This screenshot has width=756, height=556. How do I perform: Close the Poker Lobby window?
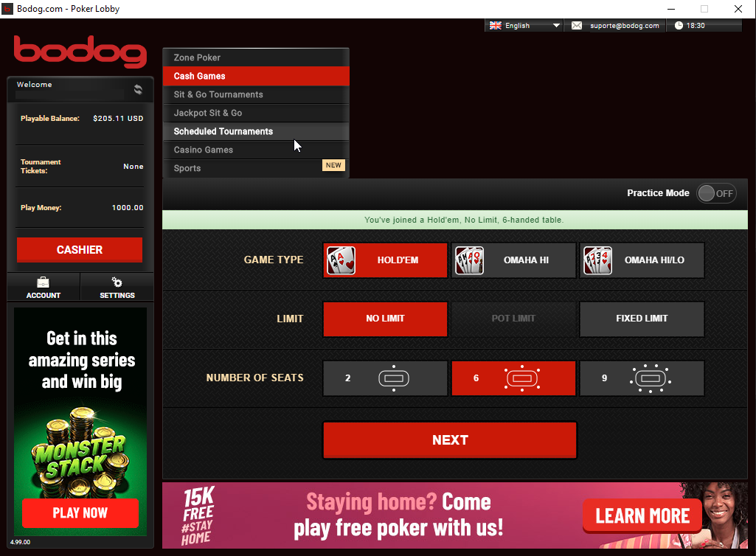[x=738, y=9]
